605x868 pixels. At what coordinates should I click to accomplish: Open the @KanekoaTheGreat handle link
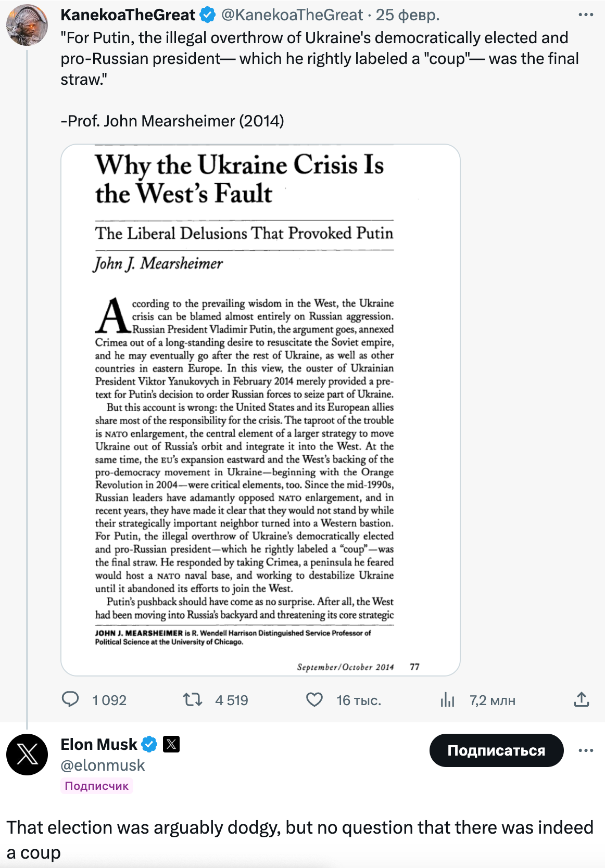click(292, 15)
